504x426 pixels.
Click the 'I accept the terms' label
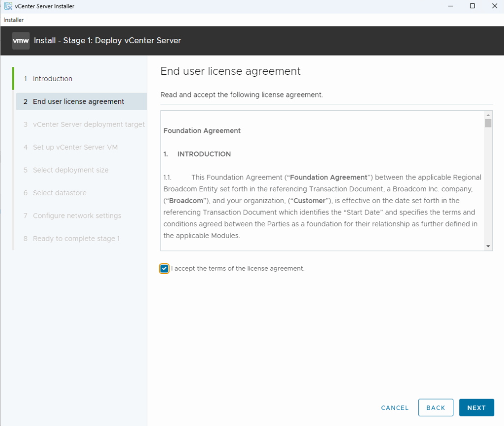[x=238, y=269]
